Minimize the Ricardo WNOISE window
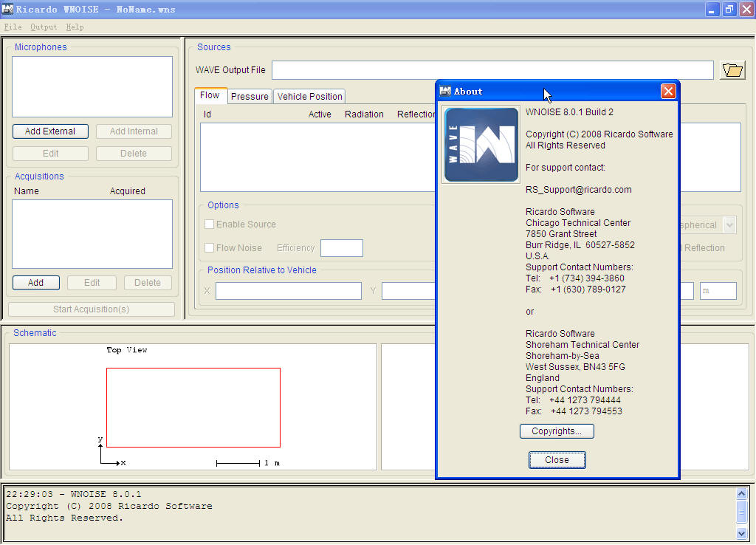Screen dimensions: 756x545 [712, 9]
